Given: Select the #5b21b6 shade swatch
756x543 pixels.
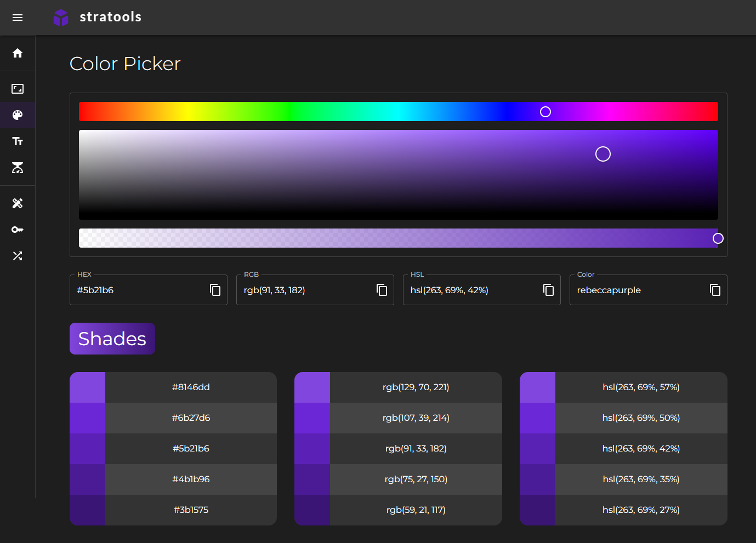Looking at the screenshot, I should point(87,449).
